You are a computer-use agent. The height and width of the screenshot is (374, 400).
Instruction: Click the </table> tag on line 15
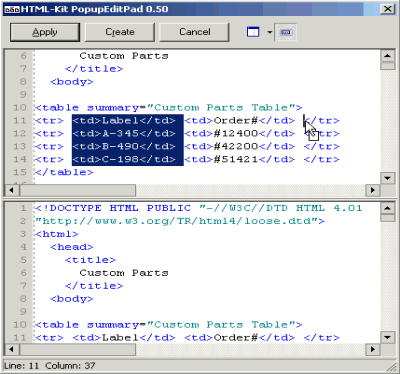[64, 173]
